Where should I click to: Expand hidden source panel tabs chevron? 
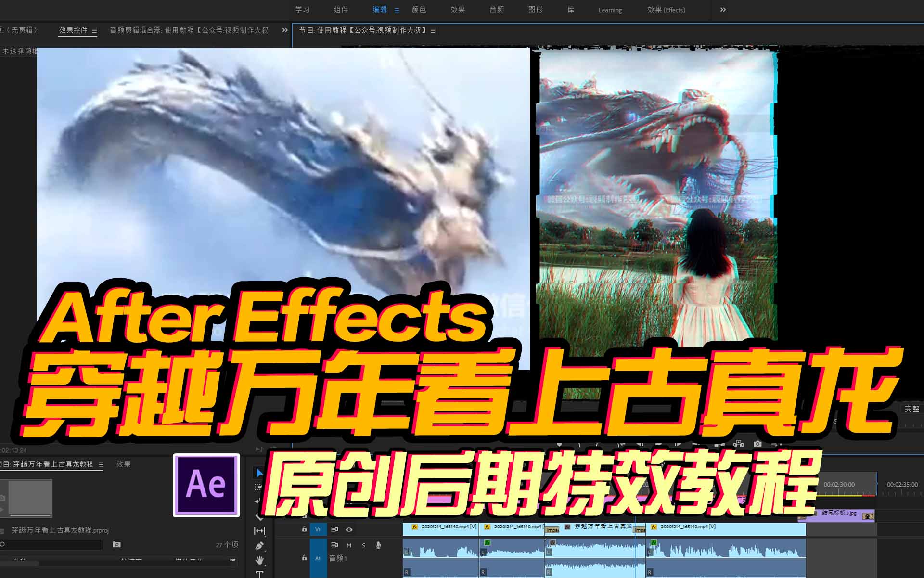[x=285, y=30]
